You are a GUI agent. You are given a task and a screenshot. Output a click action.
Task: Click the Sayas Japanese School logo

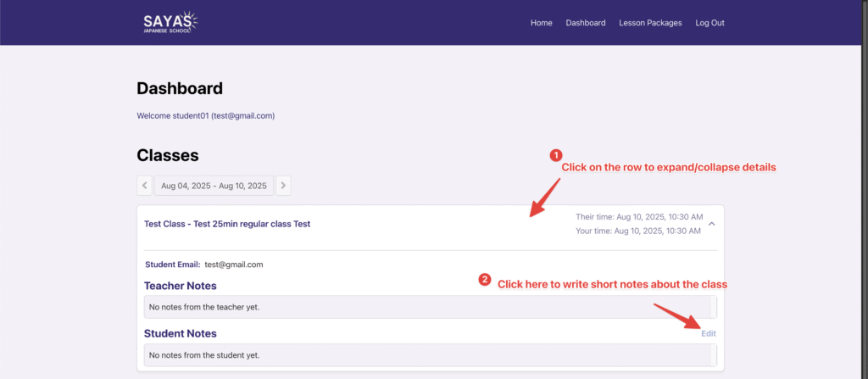coord(171,23)
